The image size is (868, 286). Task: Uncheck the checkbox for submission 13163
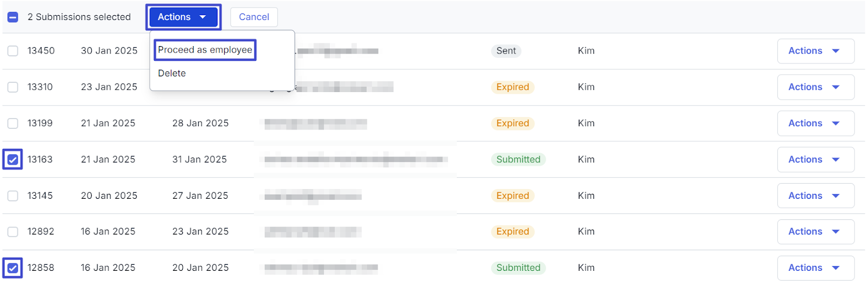coord(13,160)
